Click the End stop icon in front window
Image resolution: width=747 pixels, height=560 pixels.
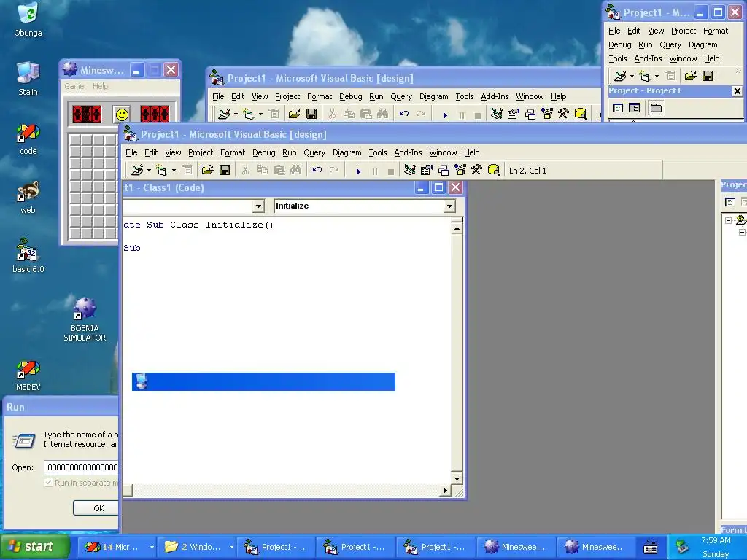[x=391, y=171]
